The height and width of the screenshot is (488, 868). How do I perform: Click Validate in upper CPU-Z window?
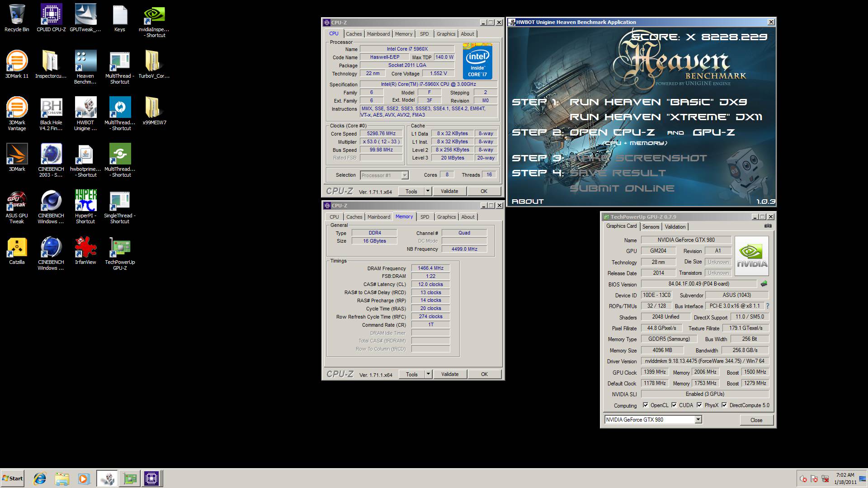449,191
